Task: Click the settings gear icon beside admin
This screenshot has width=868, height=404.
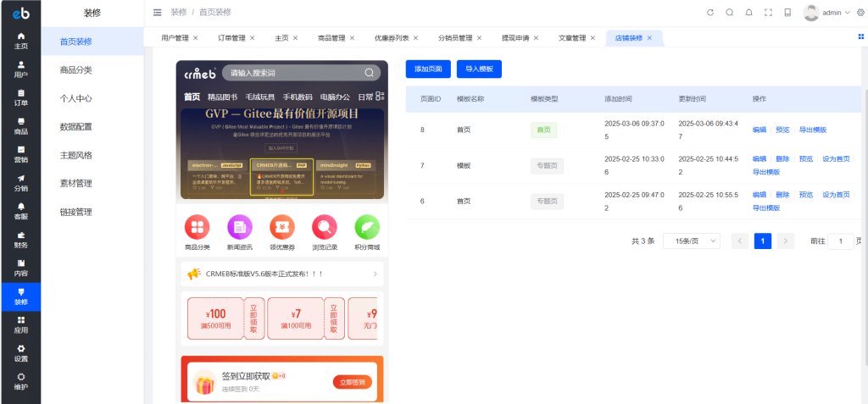Action: [x=860, y=13]
